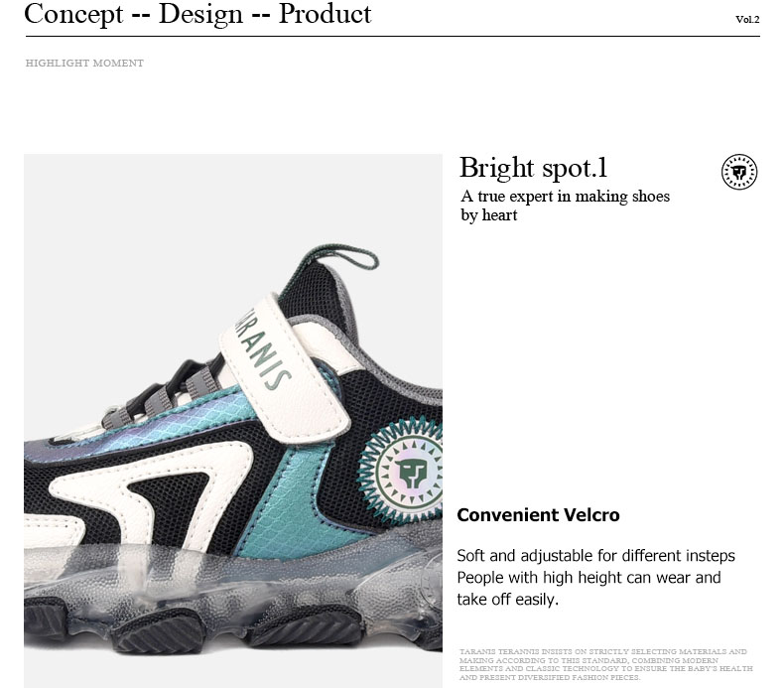The image size is (784, 688).
Task: Click the 'Soft and adjustable for different insteps' line
Action: (596, 555)
